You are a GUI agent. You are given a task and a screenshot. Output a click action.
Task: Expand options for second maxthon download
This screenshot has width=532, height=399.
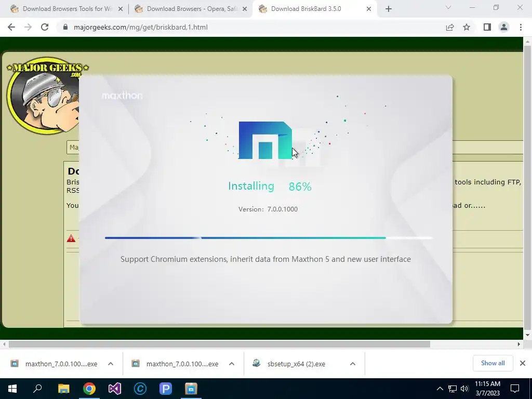pos(232,364)
